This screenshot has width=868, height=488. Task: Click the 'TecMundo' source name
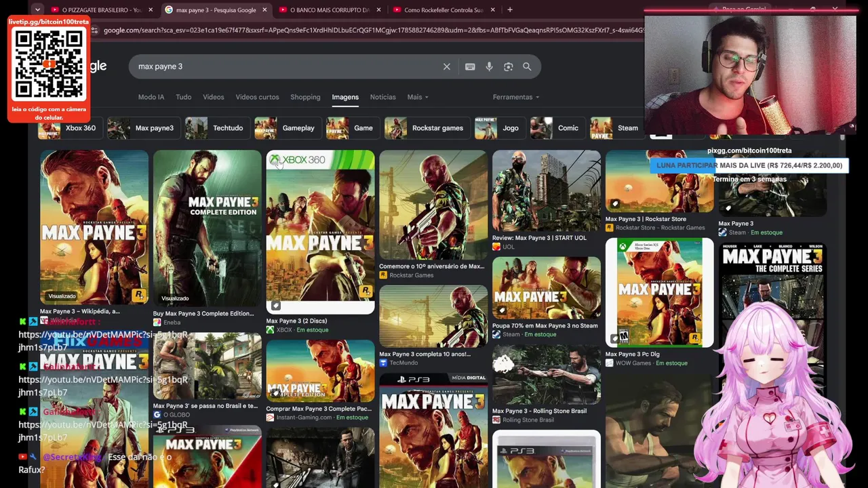tap(404, 363)
